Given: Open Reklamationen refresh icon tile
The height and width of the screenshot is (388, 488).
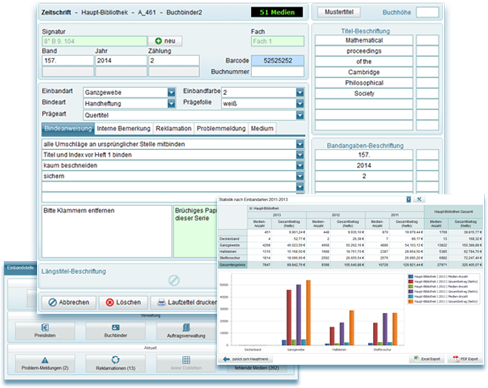Looking at the screenshot, I should pos(115,363).
